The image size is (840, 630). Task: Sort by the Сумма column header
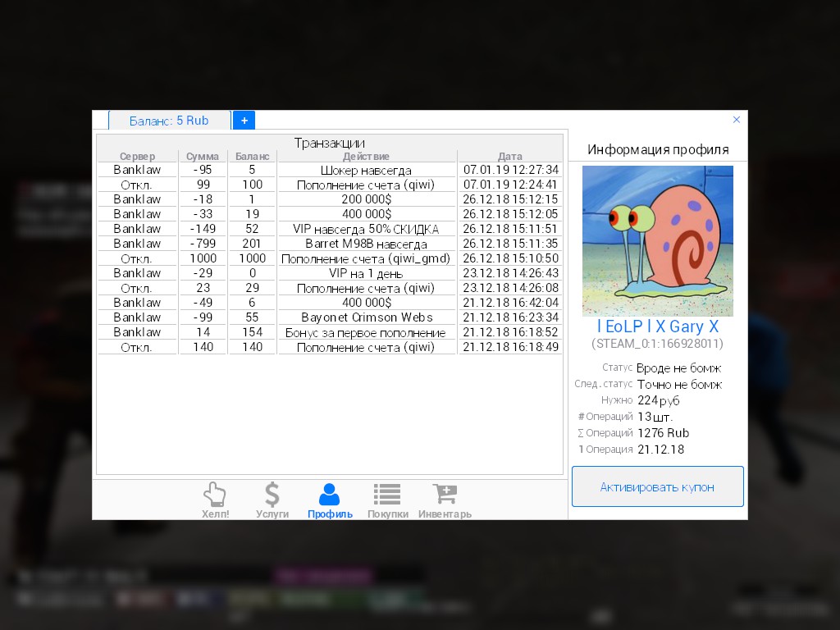point(203,156)
